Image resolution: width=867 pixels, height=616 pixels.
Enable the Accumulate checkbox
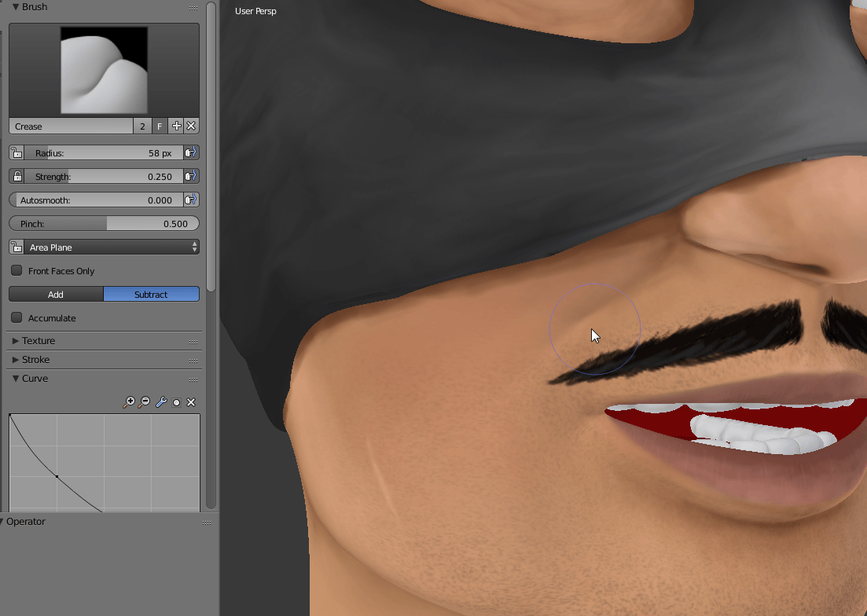click(17, 318)
